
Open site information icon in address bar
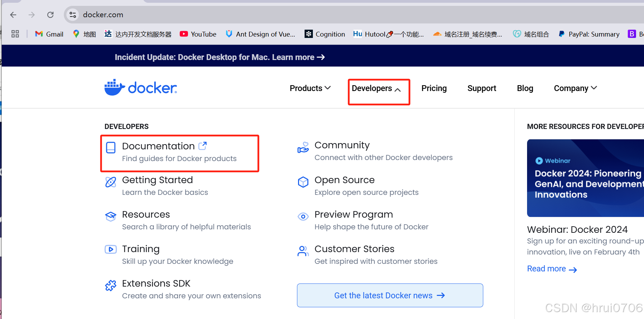click(72, 15)
